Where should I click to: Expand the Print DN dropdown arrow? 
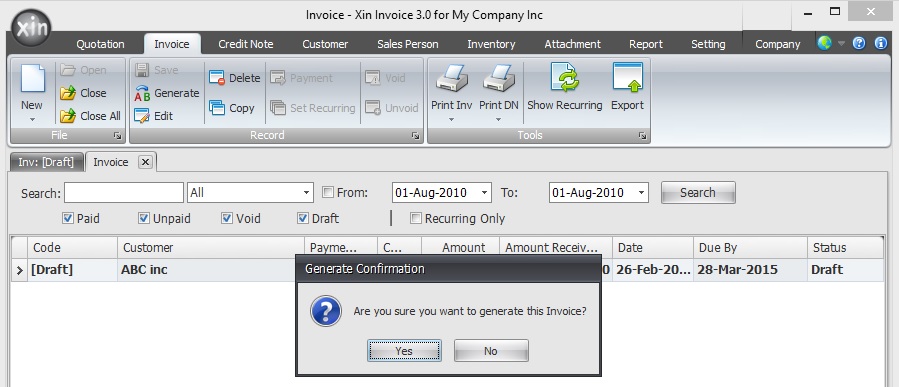[x=498, y=119]
